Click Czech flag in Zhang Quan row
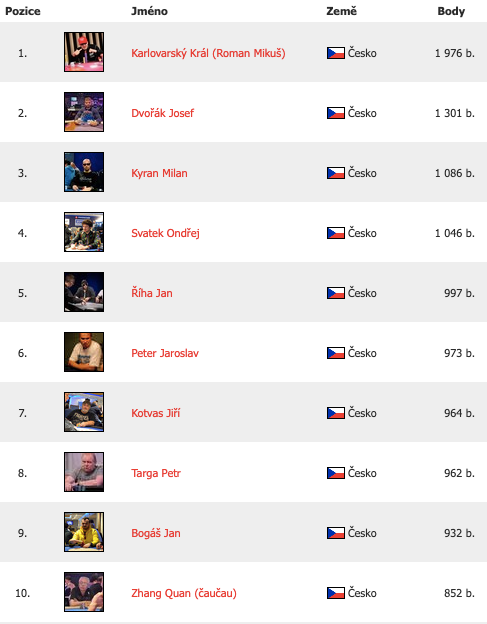487x624 pixels. tap(336, 593)
